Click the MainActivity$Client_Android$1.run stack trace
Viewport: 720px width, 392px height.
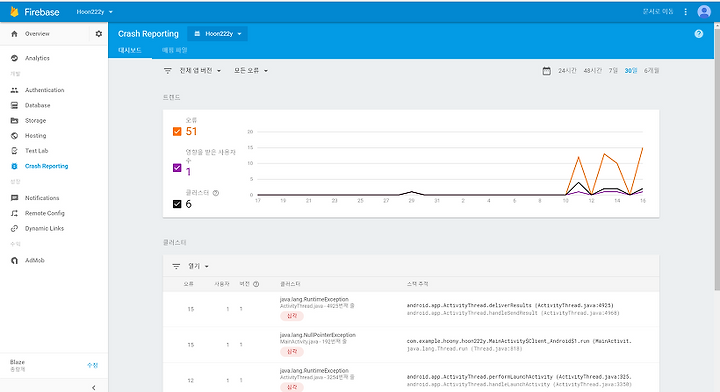(x=519, y=341)
